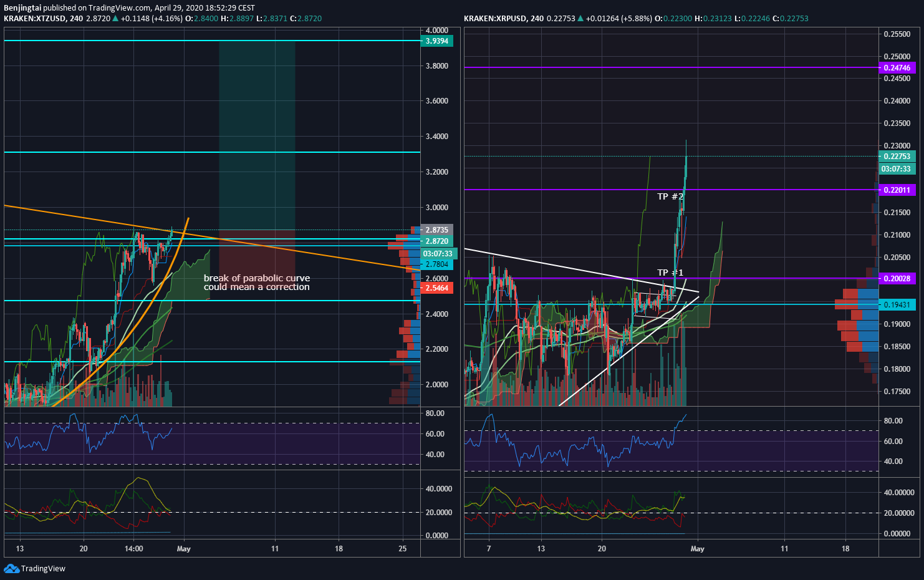Click the XRPUSD change value +0.01264 (+5.88%)
Image resolution: width=924 pixels, height=580 pixels.
pyautogui.click(x=619, y=19)
